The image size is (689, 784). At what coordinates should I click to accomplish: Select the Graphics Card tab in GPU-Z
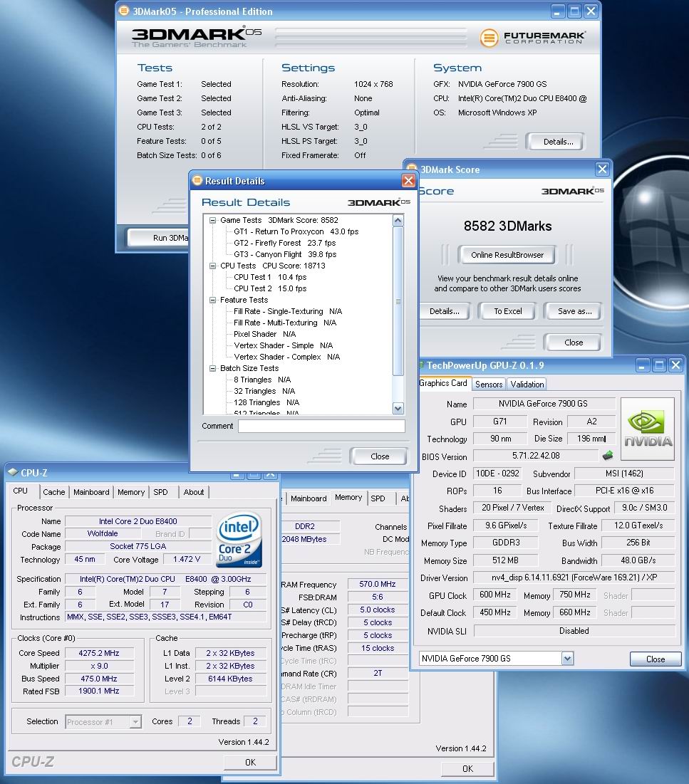click(x=443, y=383)
